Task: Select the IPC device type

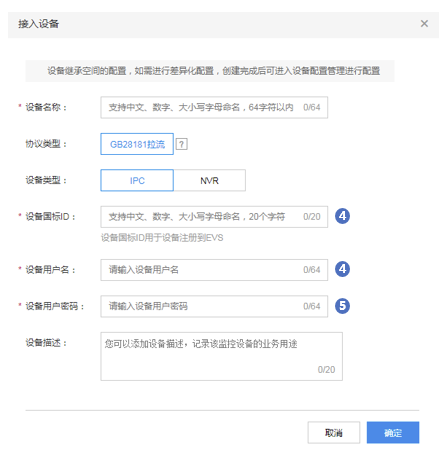Action: (137, 180)
